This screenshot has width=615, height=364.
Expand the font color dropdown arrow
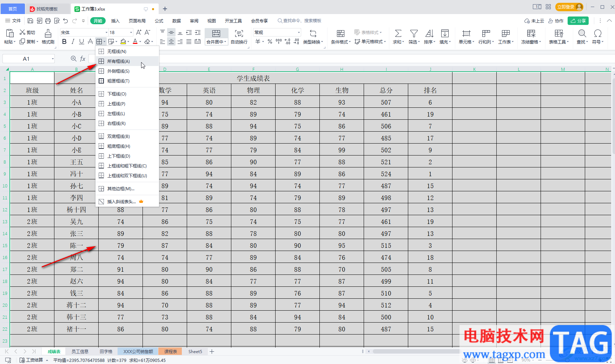140,42
